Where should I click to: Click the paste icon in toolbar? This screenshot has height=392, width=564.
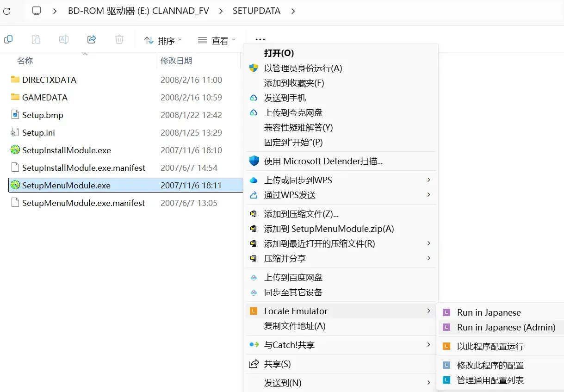(36, 40)
